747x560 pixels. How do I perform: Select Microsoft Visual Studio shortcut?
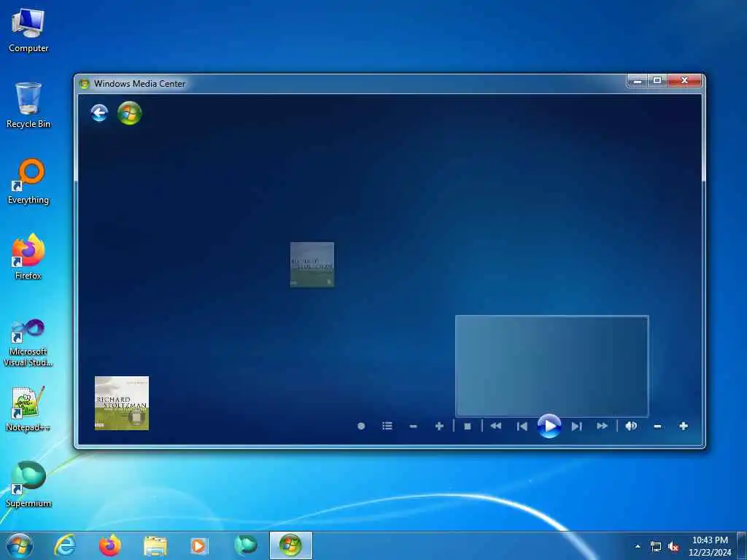(x=28, y=343)
